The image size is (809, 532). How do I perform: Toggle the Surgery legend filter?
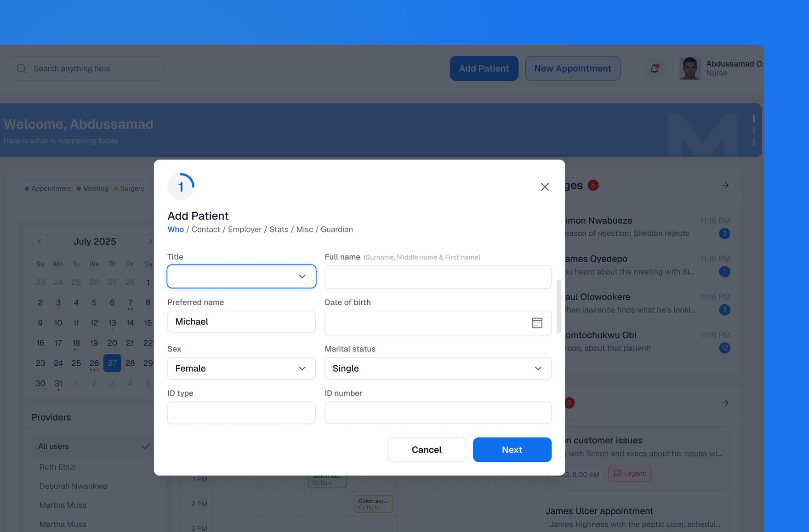click(x=129, y=188)
